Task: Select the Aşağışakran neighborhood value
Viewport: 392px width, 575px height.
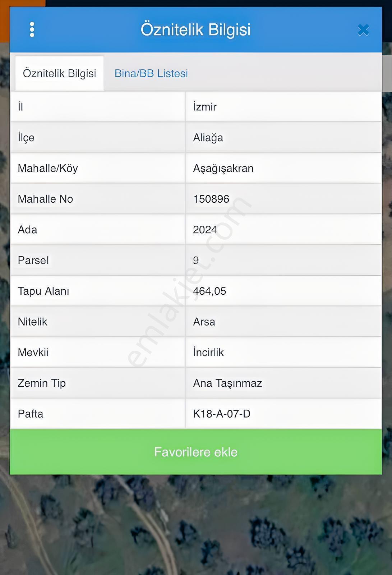Action: 223,168
